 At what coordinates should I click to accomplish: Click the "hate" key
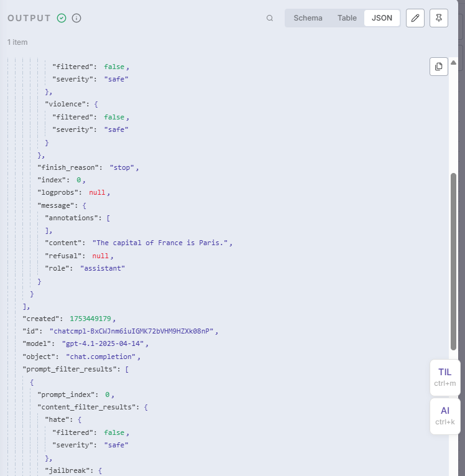coord(57,419)
